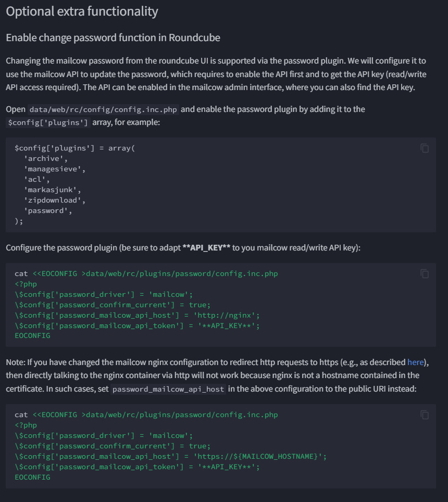Image resolution: width=448 pixels, height=502 pixels.
Task: Click the "Enable change password function in Roundcube" heading
Action: point(113,37)
